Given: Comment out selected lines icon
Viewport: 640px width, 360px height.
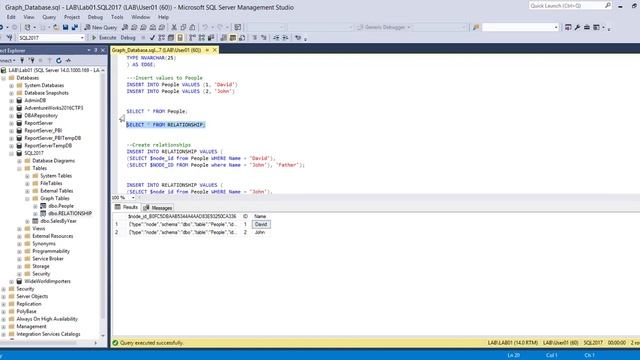Looking at the screenshot, I should point(254,38).
